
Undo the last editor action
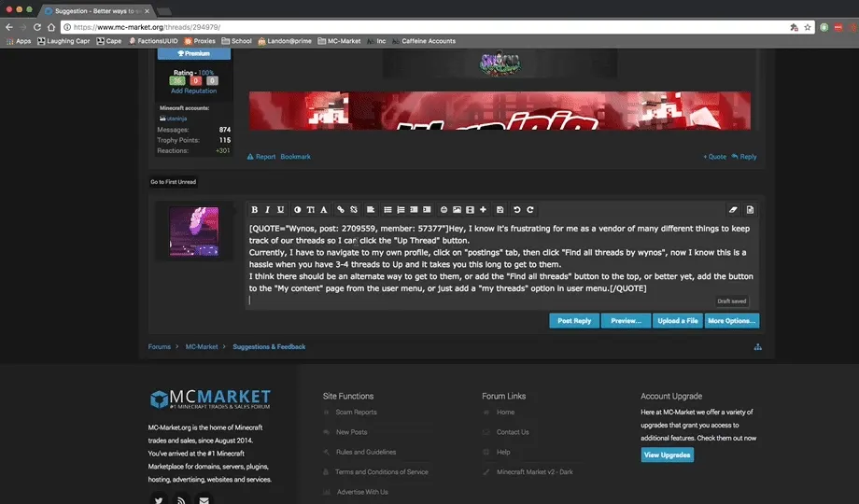coord(516,210)
